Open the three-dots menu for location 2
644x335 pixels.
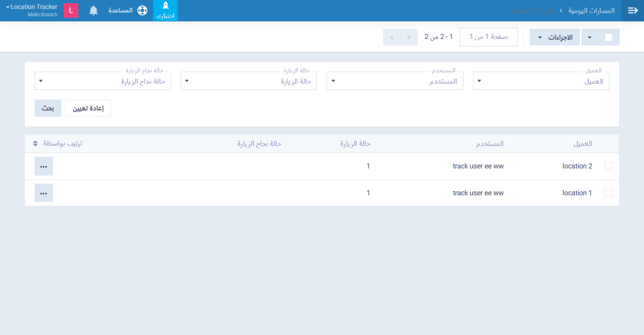click(x=43, y=166)
